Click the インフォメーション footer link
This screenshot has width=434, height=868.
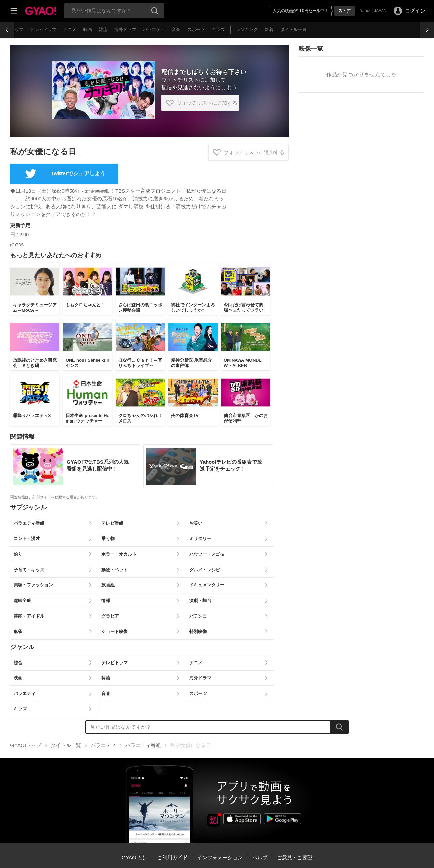[220, 858]
